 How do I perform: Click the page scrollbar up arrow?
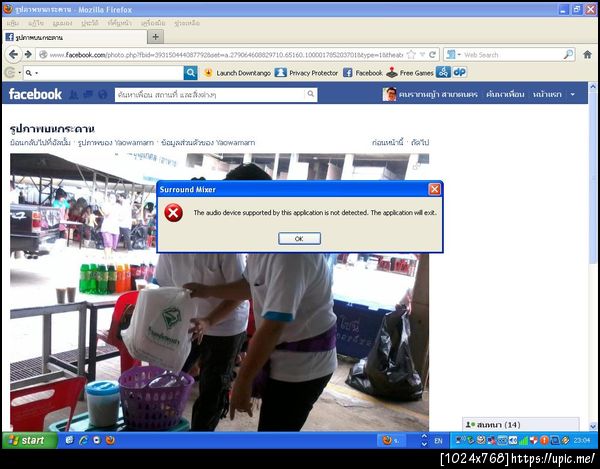click(593, 87)
